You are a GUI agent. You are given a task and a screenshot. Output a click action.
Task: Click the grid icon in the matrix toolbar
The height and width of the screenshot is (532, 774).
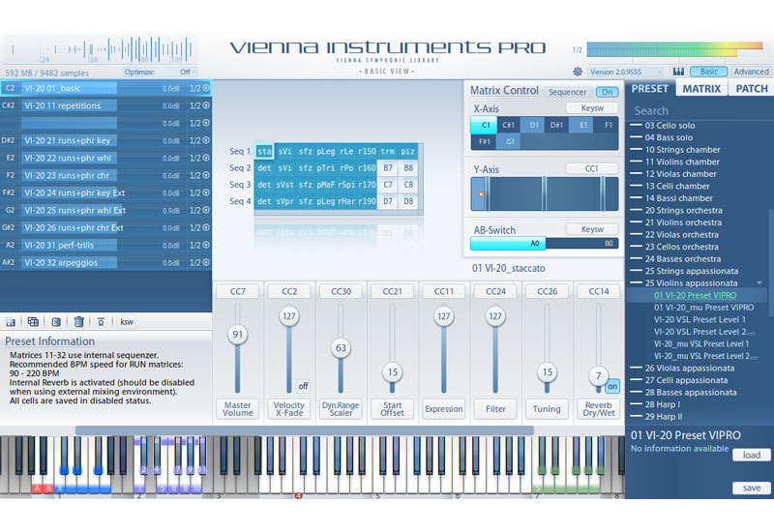click(33, 321)
